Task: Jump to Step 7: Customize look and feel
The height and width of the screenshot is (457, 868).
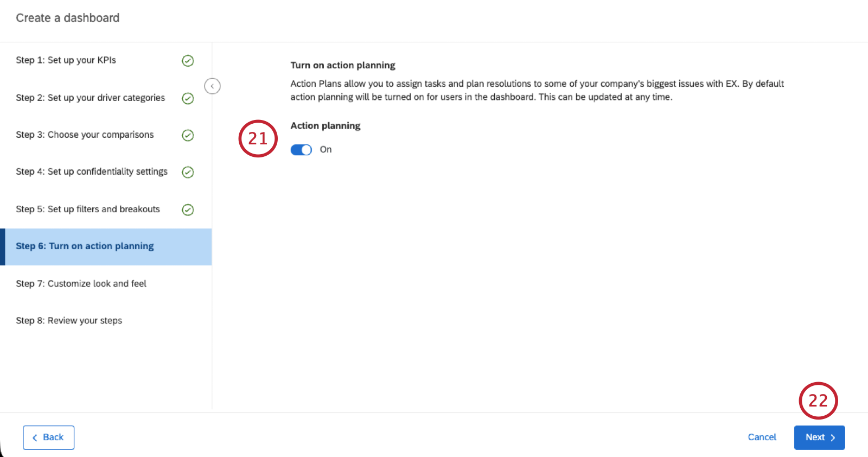Action: [106, 283]
